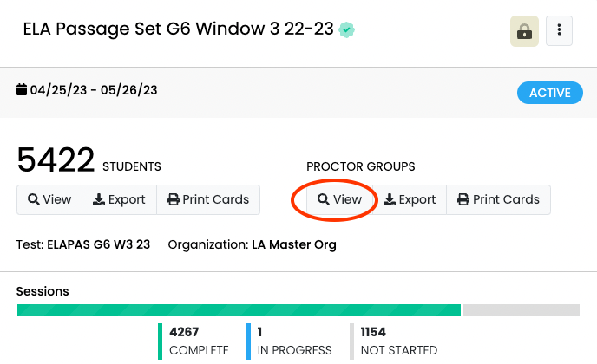This screenshot has height=364, width=597.
Task: View the proctor groups
Action: 339,199
